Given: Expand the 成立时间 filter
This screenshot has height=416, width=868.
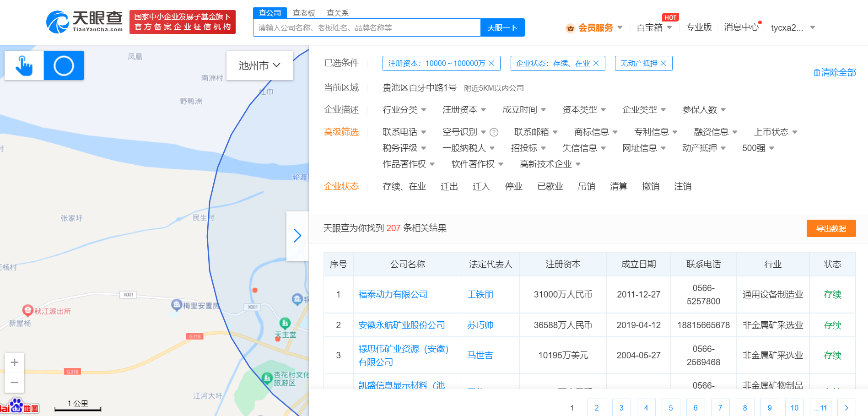Looking at the screenshot, I should click(x=524, y=110).
